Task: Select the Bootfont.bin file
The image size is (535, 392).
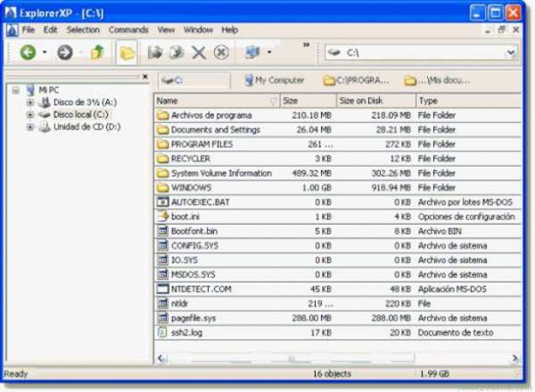Action: 195,232
